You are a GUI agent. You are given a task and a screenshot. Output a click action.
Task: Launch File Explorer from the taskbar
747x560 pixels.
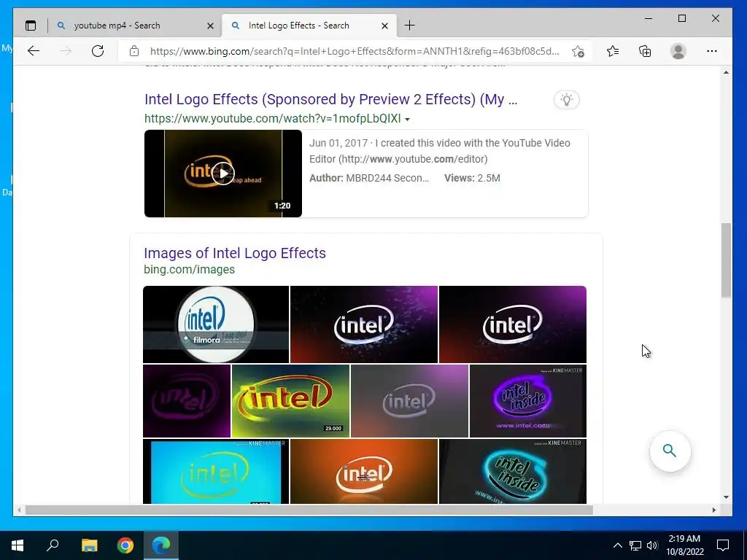coord(89,545)
